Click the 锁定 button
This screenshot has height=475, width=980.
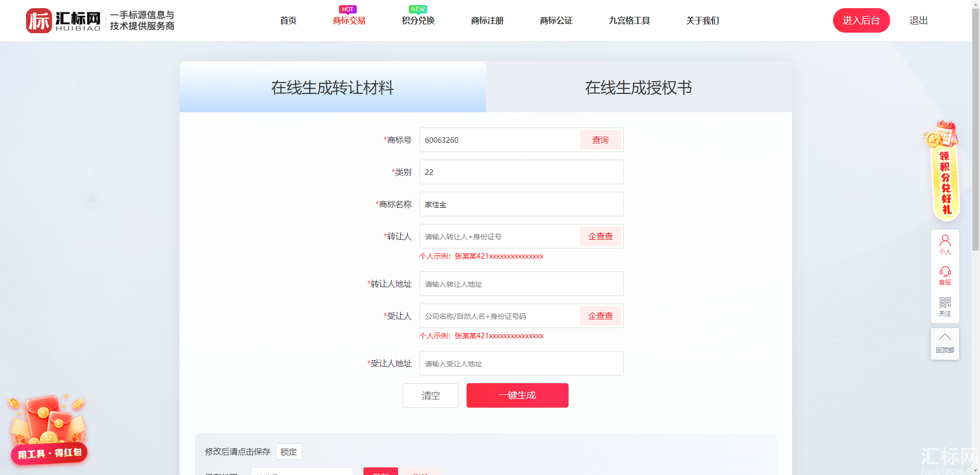click(x=288, y=452)
